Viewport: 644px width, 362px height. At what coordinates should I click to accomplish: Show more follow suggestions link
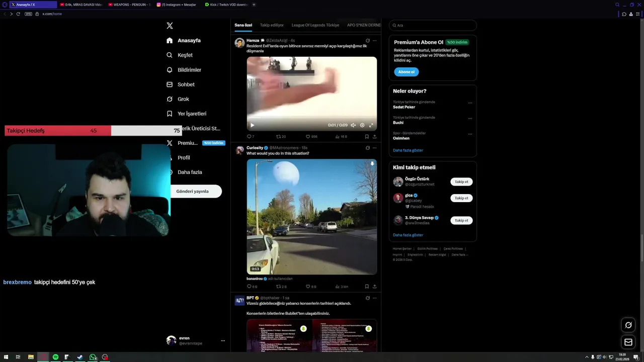tap(408, 235)
